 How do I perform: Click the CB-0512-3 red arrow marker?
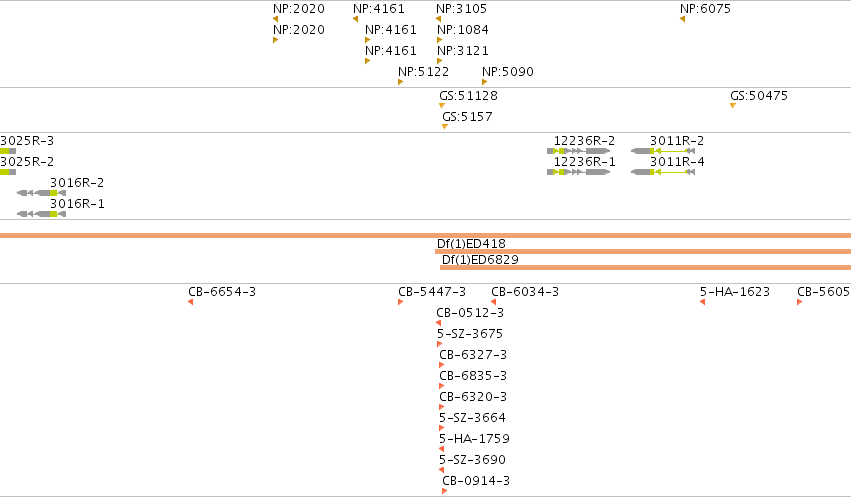pyautogui.click(x=439, y=323)
